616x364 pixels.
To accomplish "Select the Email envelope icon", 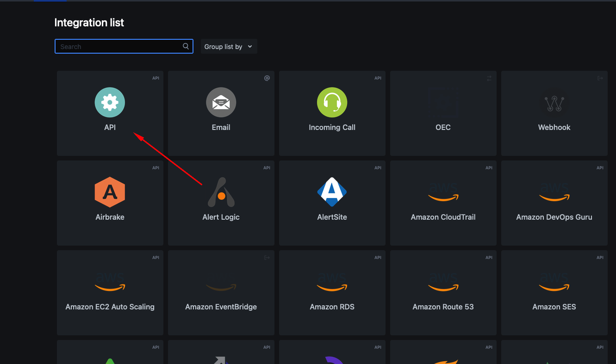I will pos(221,102).
